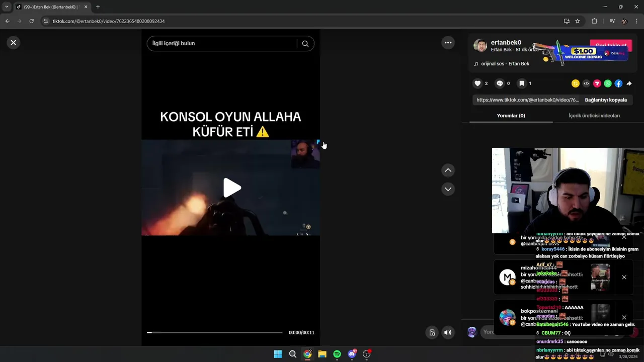Image resolution: width=644 pixels, height=362 pixels.
Task: Dismiss the bokpostuzmani notification
Action: 624,318
